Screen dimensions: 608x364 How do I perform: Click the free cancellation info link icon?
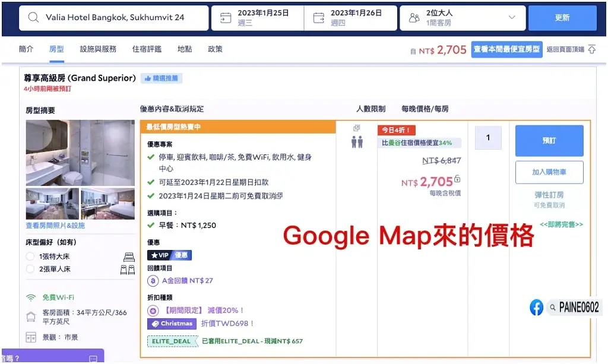(280, 195)
